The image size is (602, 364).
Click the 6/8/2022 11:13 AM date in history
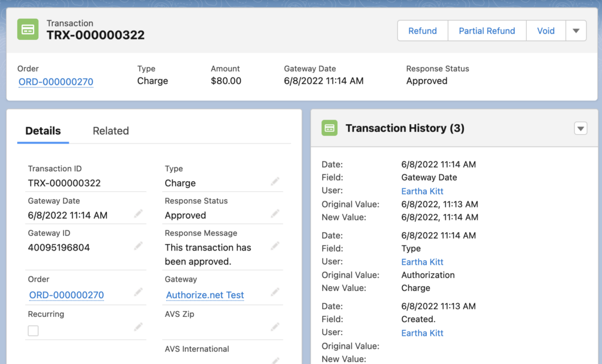[x=439, y=306]
